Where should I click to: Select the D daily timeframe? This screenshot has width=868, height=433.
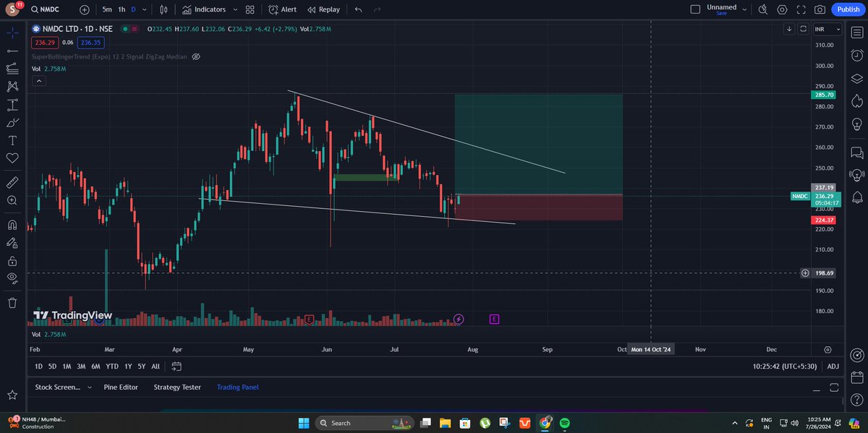click(x=133, y=9)
